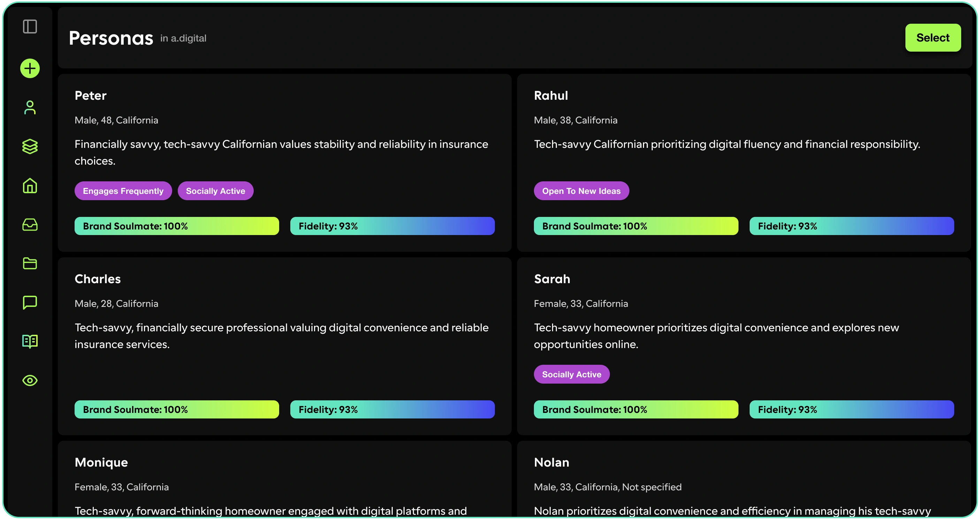Create a new persona with the plus icon
980x521 pixels.
pyautogui.click(x=30, y=68)
